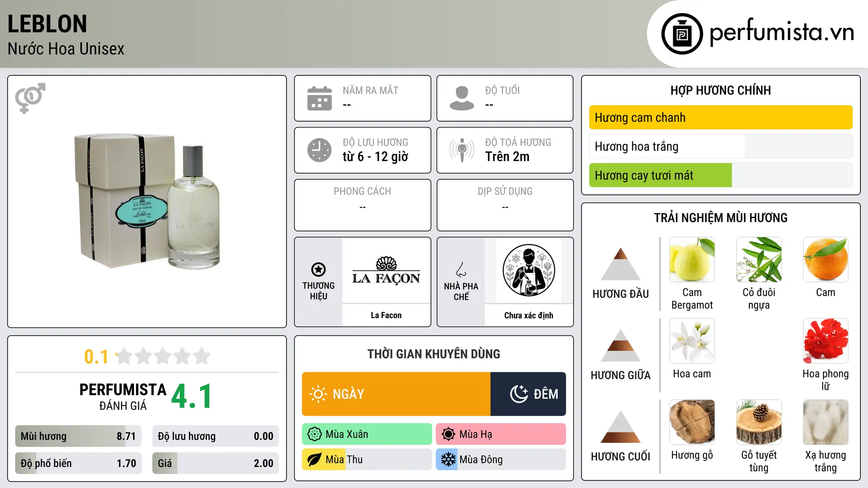
Task: Click the sillage icon for Độ toả hương
Action: point(462,150)
